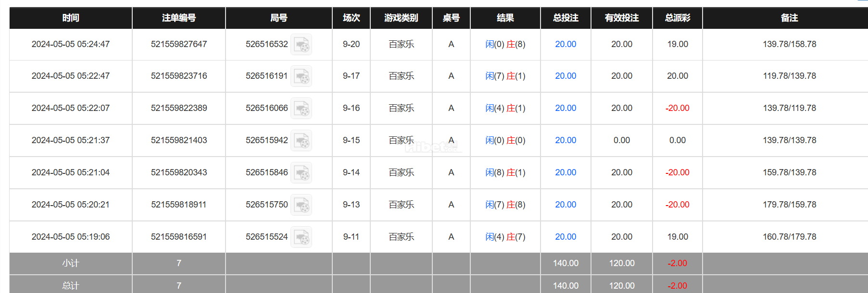
Task: Select bet number 521559827647 cell
Action: (x=179, y=44)
